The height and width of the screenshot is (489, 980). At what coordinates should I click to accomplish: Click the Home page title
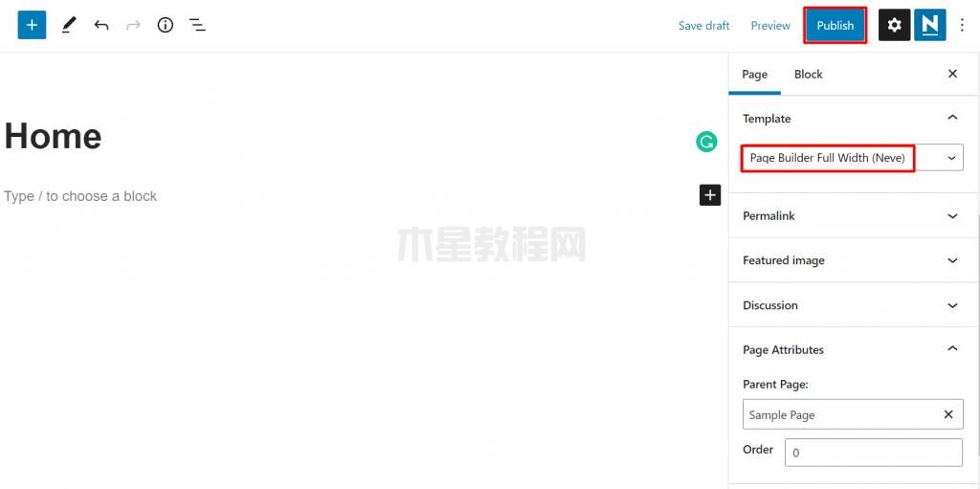tap(54, 136)
